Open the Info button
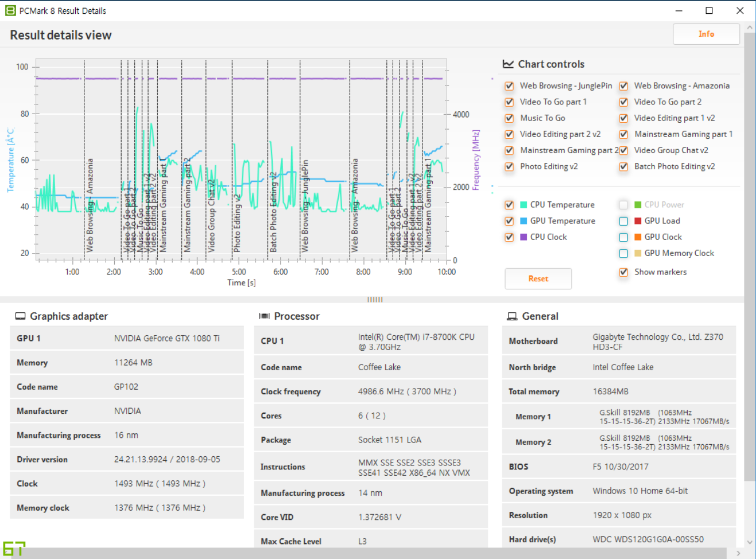This screenshot has width=756, height=559. pyautogui.click(x=706, y=34)
